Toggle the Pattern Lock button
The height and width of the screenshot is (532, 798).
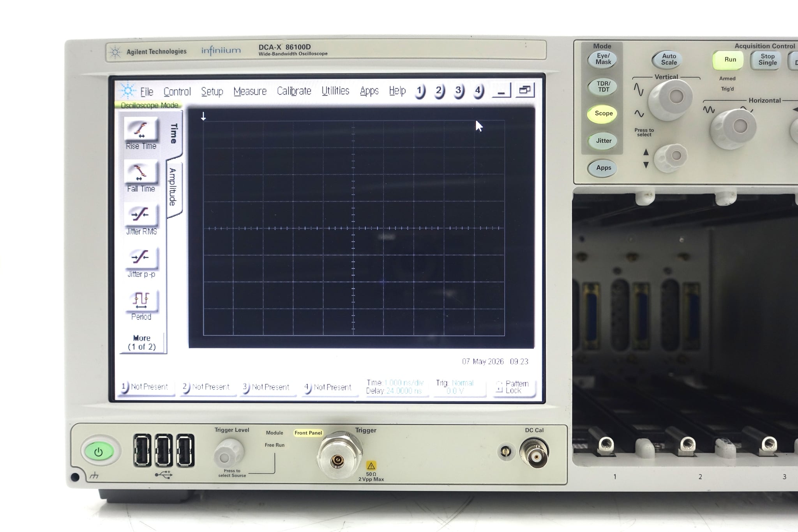click(514, 387)
